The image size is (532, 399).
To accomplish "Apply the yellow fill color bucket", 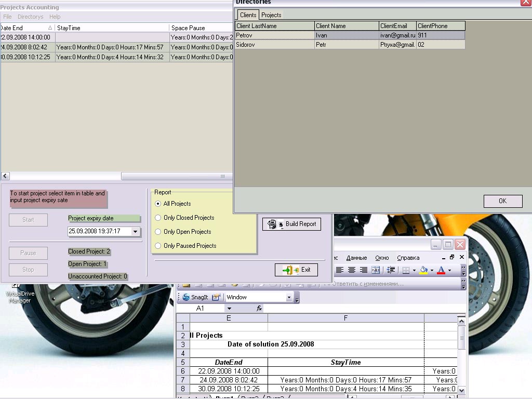I will click(423, 270).
